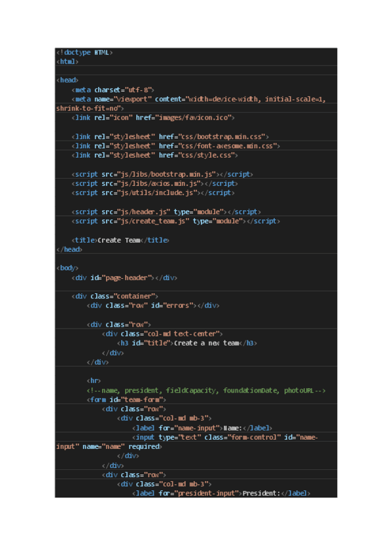The height and width of the screenshot is (555, 392).
Task: Select the div id="page-header" line
Action: pyautogui.click(x=124, y=277)
